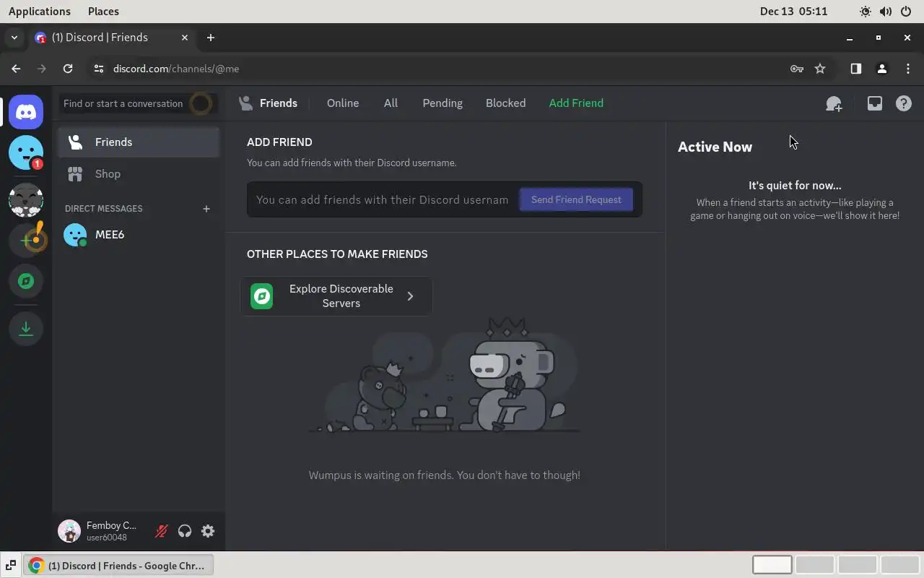924x578 pixels.
Task: Bookmark this page with star icon
Action: point(820,69)
